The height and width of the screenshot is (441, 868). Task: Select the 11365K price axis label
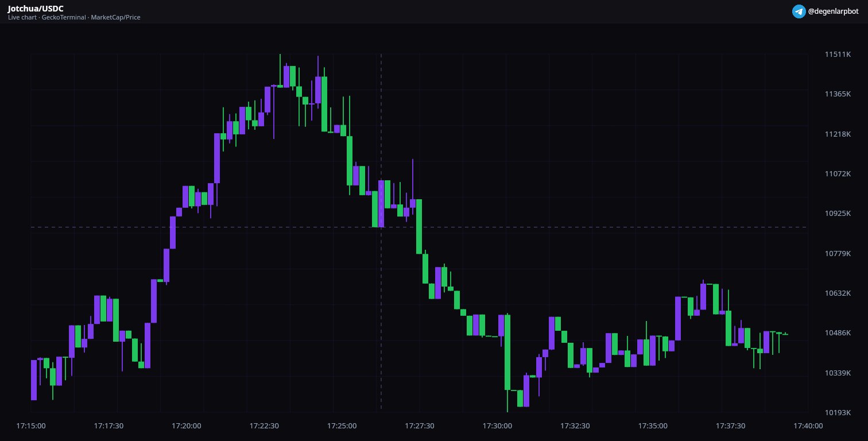point(838,94)
